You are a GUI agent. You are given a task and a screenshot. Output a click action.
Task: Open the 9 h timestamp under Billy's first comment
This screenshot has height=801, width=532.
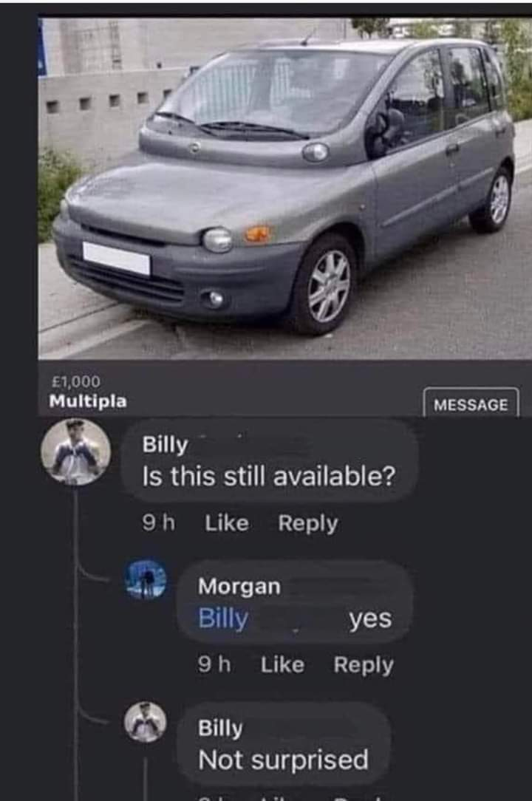coord(158,523)
